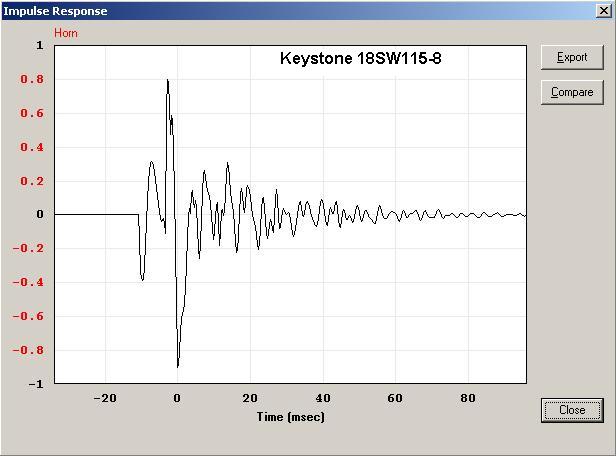The image size is (616, 456).
Task: Click the bottom axis value -1
Action: pos(36,384)
